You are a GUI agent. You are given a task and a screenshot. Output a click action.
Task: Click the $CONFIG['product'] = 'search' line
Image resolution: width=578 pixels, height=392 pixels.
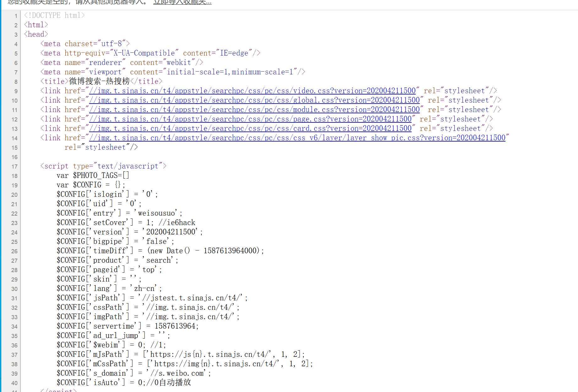tap(117, 260)
